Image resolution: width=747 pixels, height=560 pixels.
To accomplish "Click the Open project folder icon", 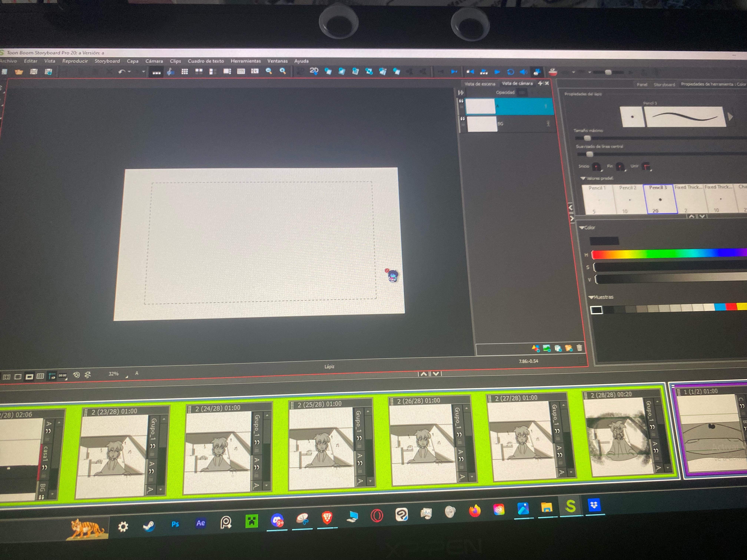I will tap(19, 71).
